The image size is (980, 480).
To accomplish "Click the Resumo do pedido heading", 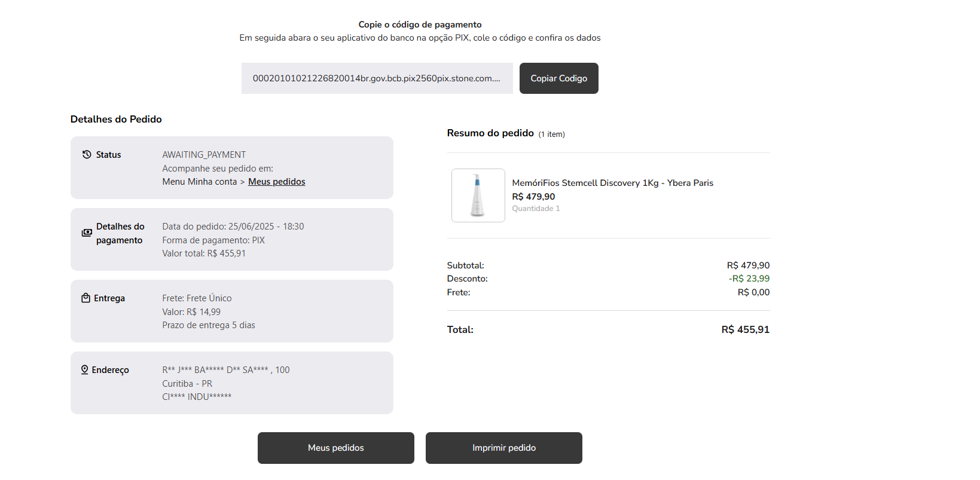I will click(490, 133).
